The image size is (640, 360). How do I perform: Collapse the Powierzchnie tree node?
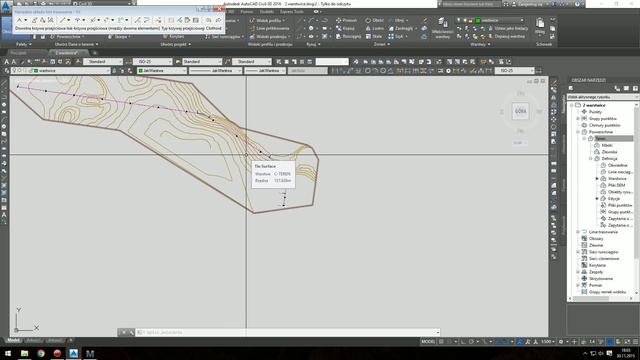click(x=578, y=132)
